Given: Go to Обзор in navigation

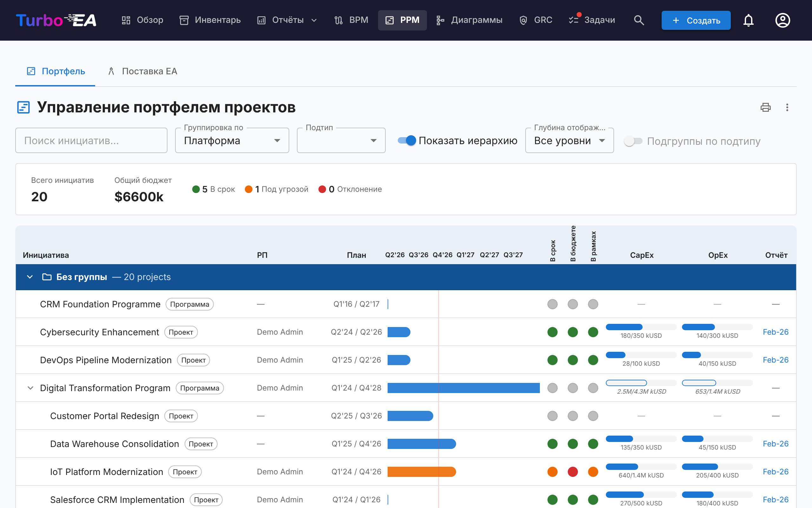Looking at the screenshot, I should tap(142, 20).
